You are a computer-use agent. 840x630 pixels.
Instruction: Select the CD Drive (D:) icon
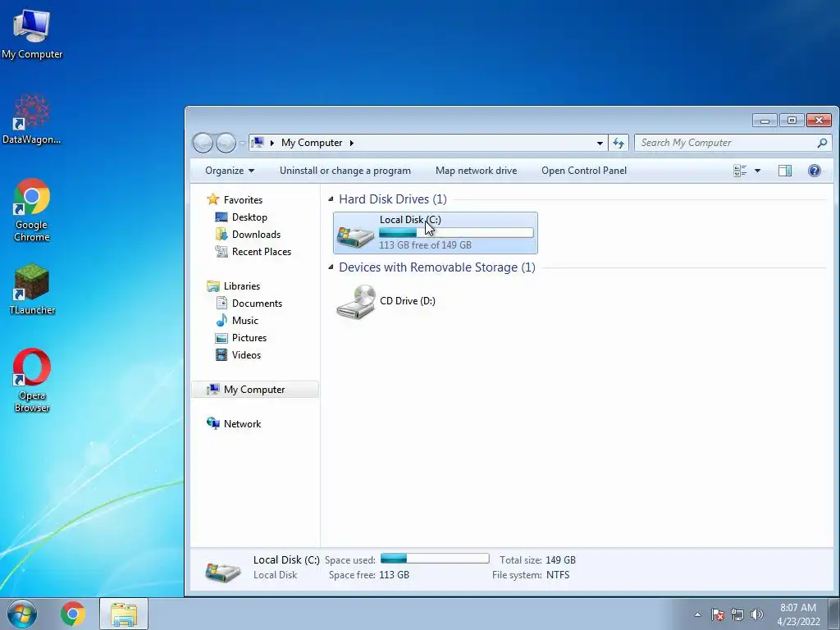coord(356,302)
